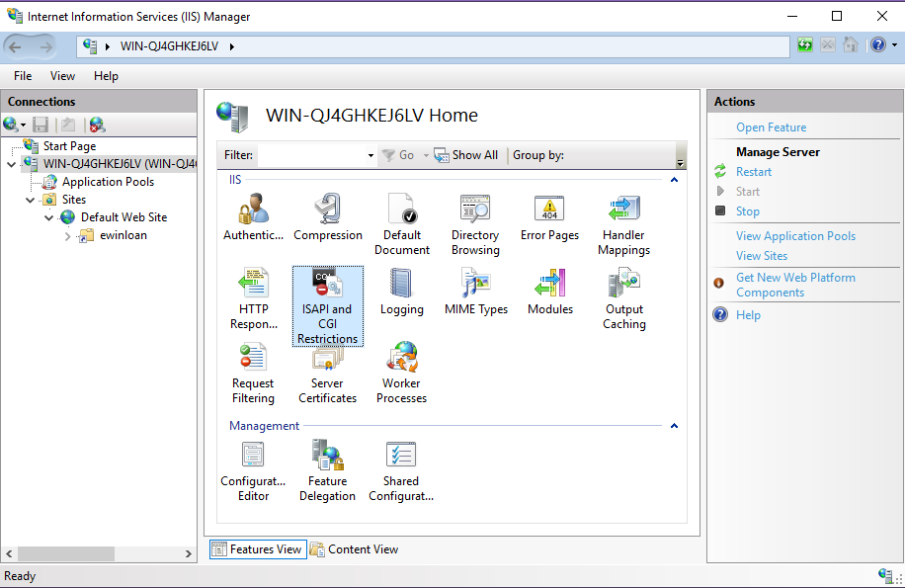Click into the Filter text field
The width and height of the screenshot is (905, 588).
pyautogui.click(x=312, y=155)
